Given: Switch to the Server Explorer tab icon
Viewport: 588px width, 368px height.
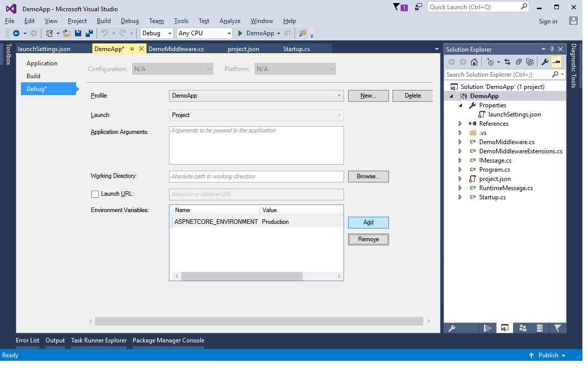Looking at the screenshot, I should pos(540,328).
